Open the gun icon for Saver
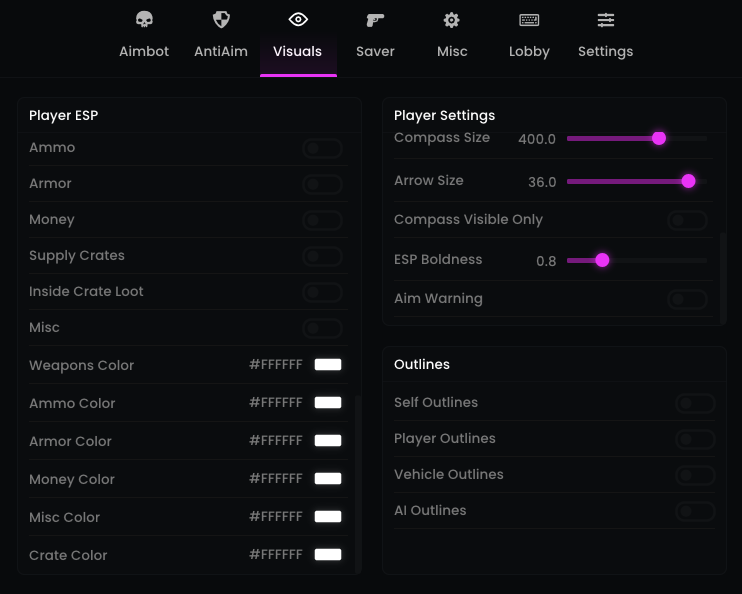The height and width of the screenshot is (594, 742). pyautogui.click(x=375, y=20)
